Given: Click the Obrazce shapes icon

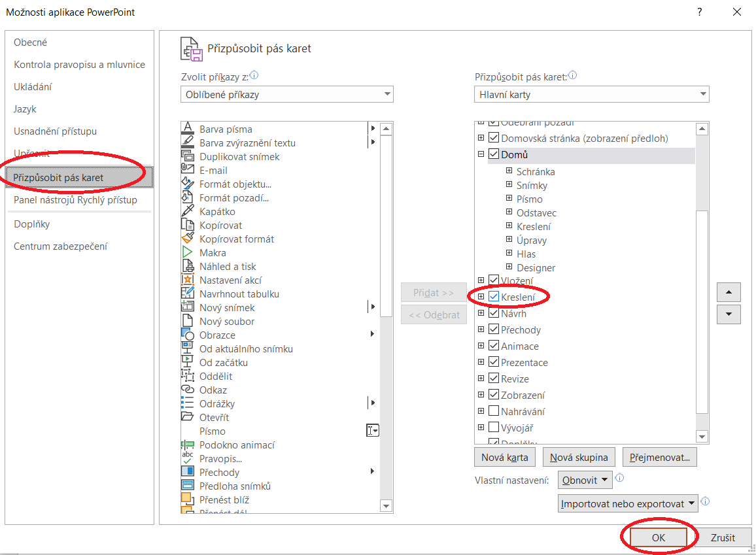Looking at the screenshot, I should click(187, 334).
